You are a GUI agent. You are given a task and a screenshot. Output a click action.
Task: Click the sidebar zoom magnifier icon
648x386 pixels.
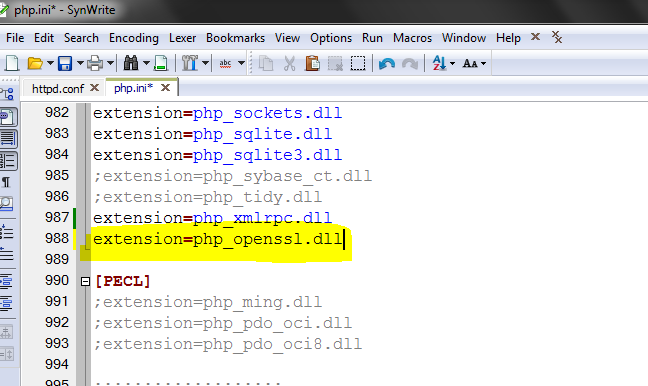7,204
